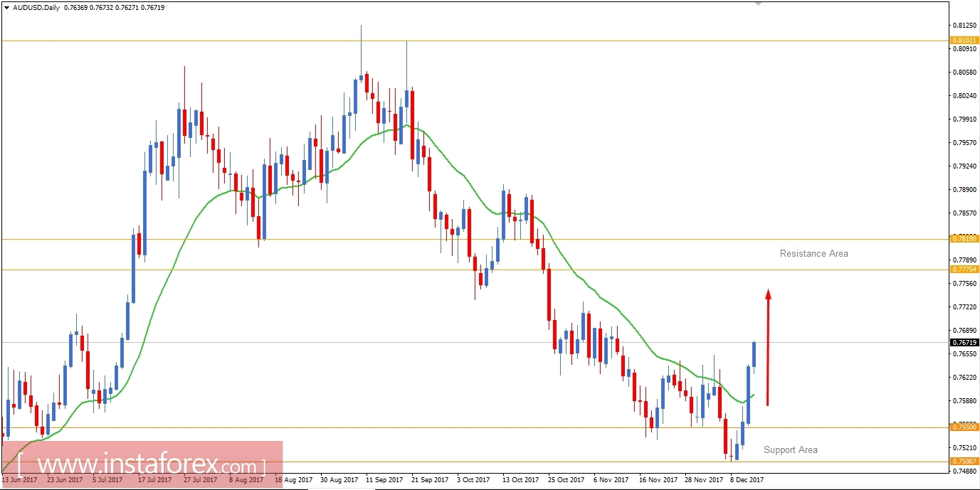Expand the symbol dropdown arrow beside AUDUSD,Daily
This screenshot has width=980, height=490.
(6, 7)
